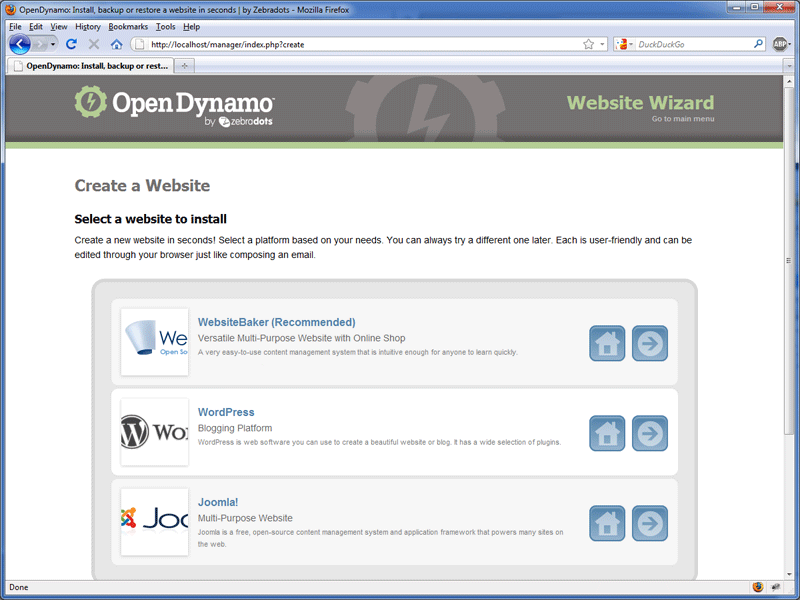
Task: Open the Joomla! home preview icon
Action: (x=607, y=523)
